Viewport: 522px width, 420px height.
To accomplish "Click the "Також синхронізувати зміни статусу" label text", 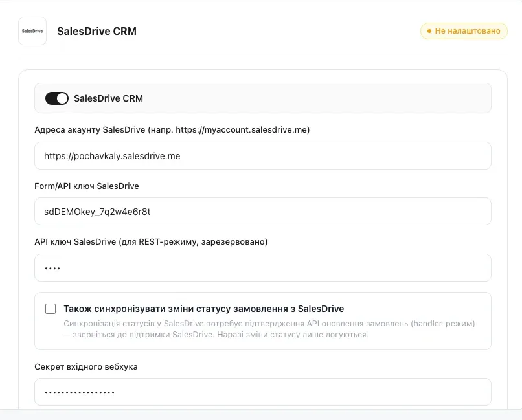I will pos(204,309).
